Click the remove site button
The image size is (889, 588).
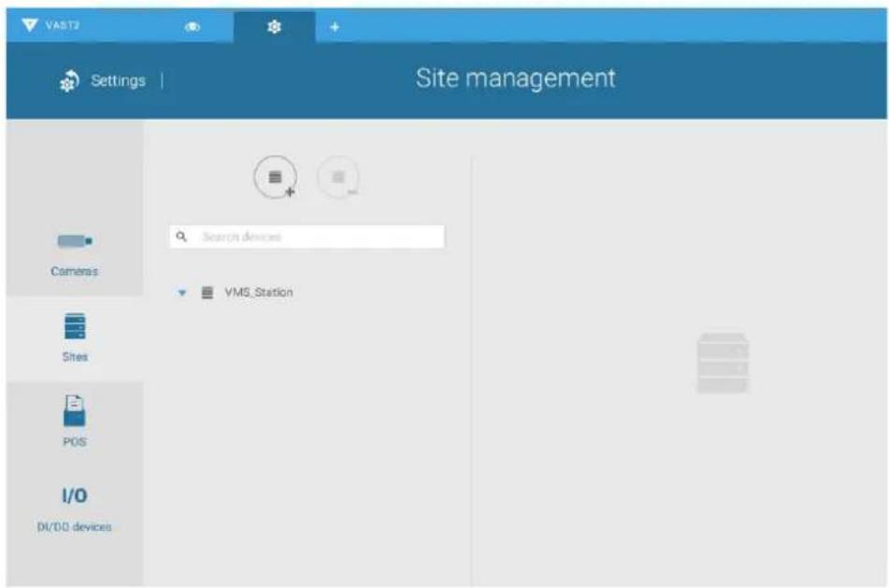pos(338,178)
